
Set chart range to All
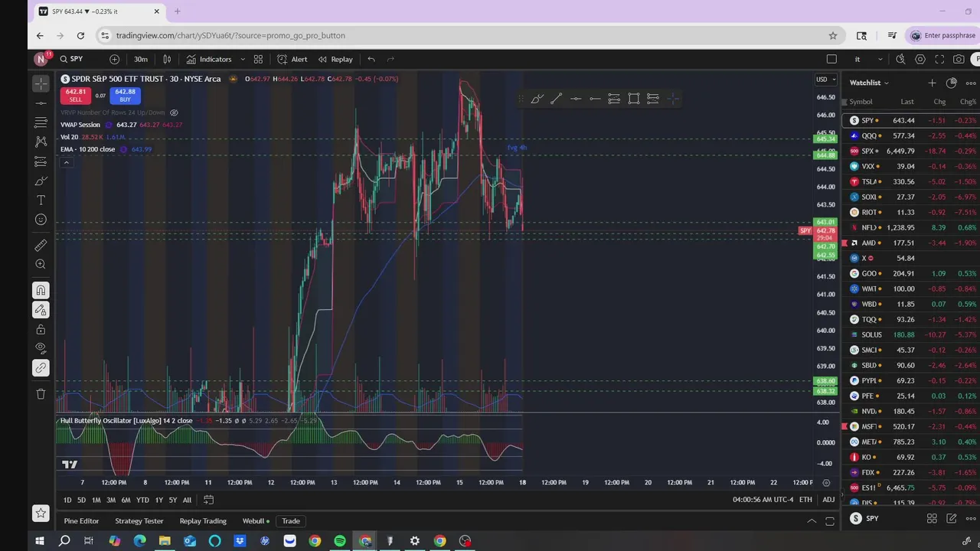(x=187, y=500)
